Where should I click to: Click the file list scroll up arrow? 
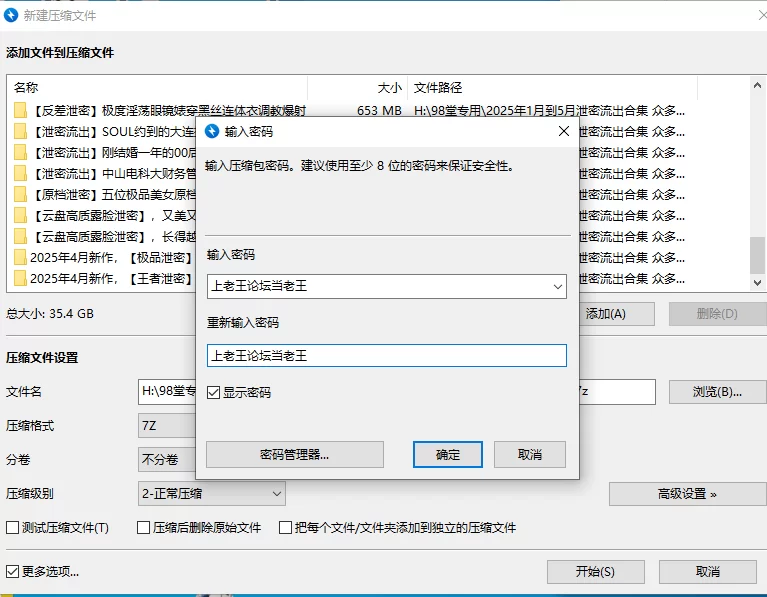[757, 85]
